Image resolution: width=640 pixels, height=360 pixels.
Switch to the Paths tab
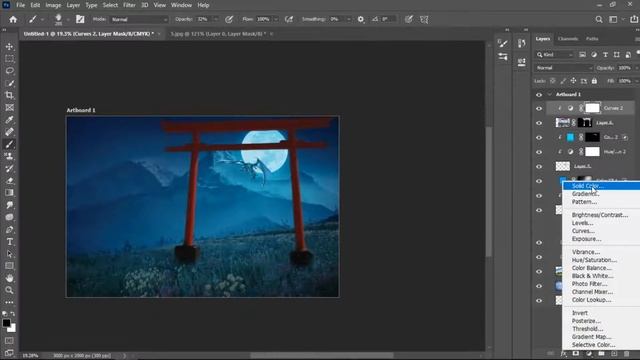pos(592,39)
